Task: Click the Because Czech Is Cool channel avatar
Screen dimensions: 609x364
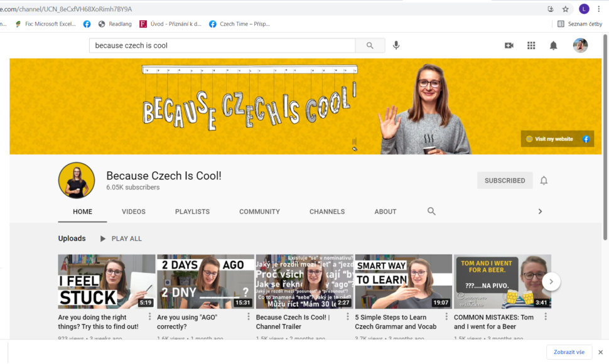Action: click(x=77, y=180)
